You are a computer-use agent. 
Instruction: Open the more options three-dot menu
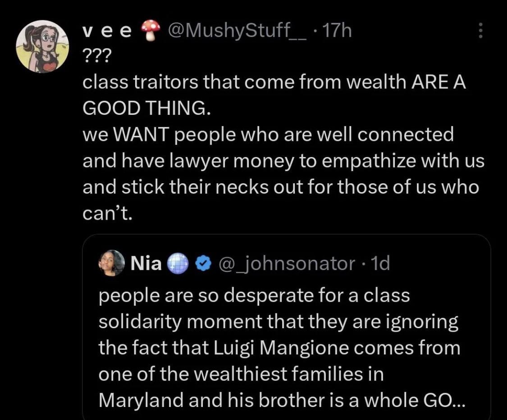click(480, 31)
